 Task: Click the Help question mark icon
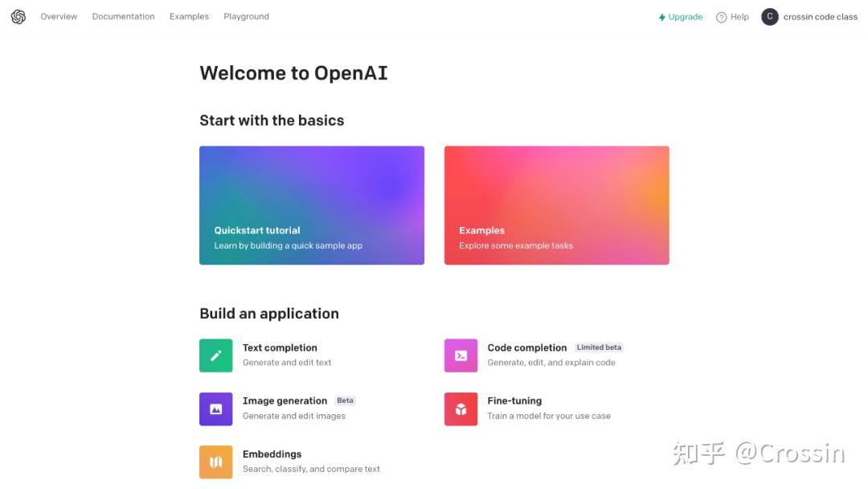coord(721,17)
